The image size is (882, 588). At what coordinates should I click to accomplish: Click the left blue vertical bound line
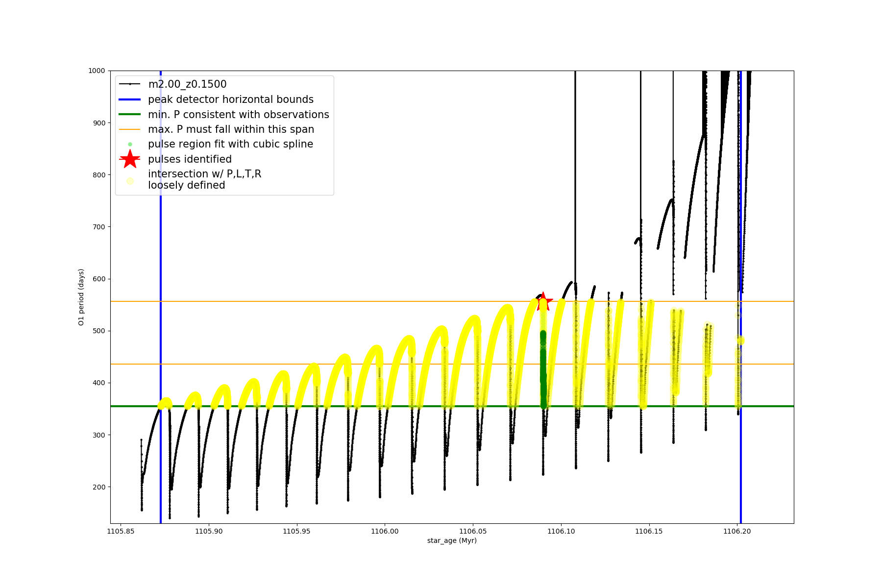pos(161,294)
